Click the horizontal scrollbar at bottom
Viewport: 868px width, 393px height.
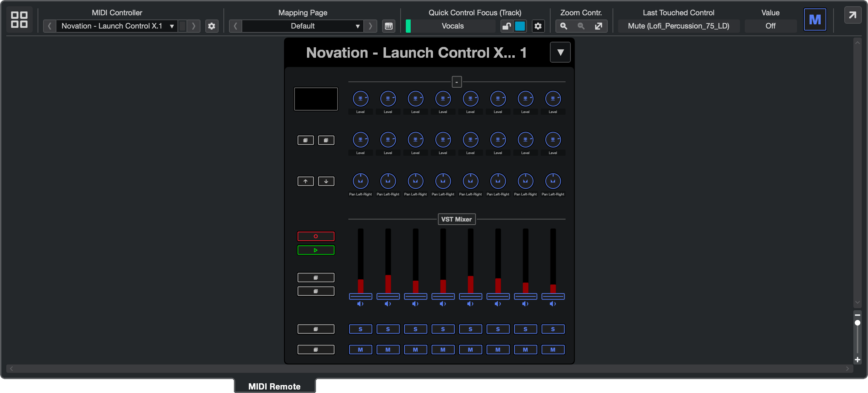[429, 369]
